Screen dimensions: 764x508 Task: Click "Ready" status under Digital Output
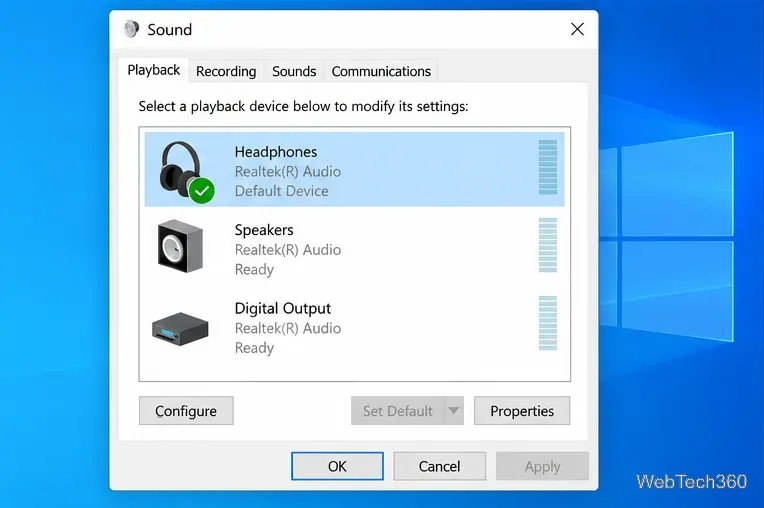coord(254,348)
